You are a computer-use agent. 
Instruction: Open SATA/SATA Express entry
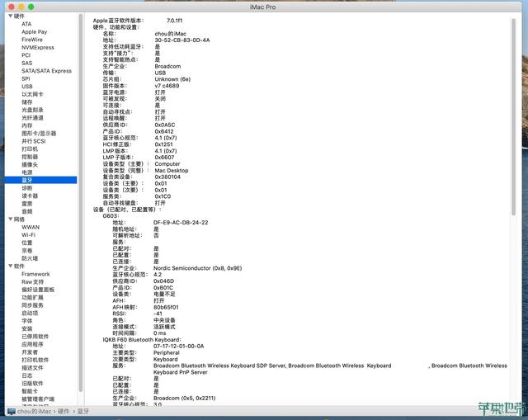click(46, 71)
